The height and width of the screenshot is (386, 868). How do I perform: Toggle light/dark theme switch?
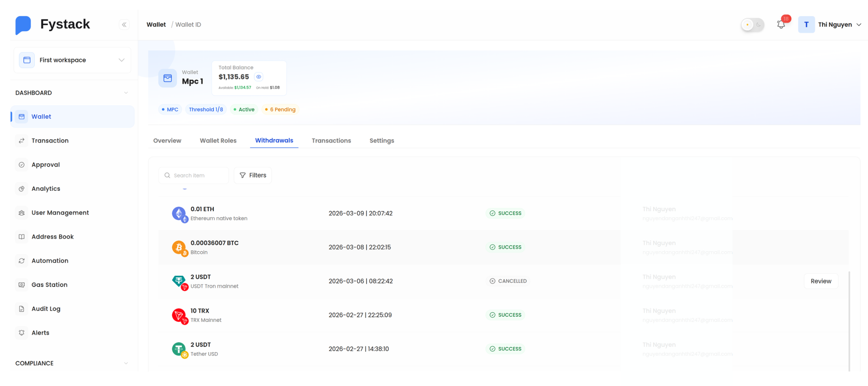(752, 25)
